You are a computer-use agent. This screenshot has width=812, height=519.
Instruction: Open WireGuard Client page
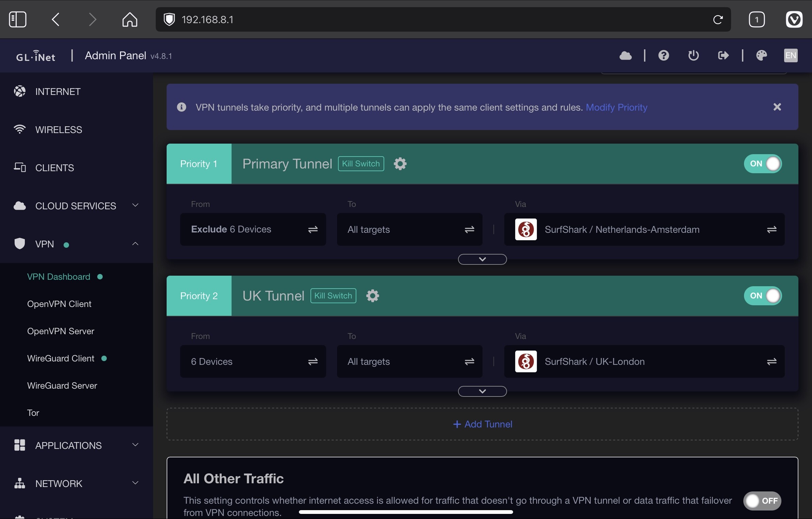pos(61,358)
